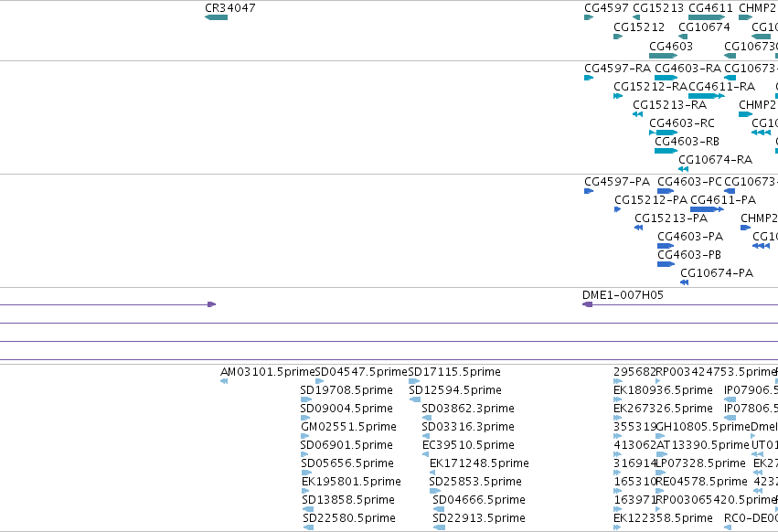Click the CG4603-RC transcript label
Viewport: 778px width, 532px height.
(682, 122)
